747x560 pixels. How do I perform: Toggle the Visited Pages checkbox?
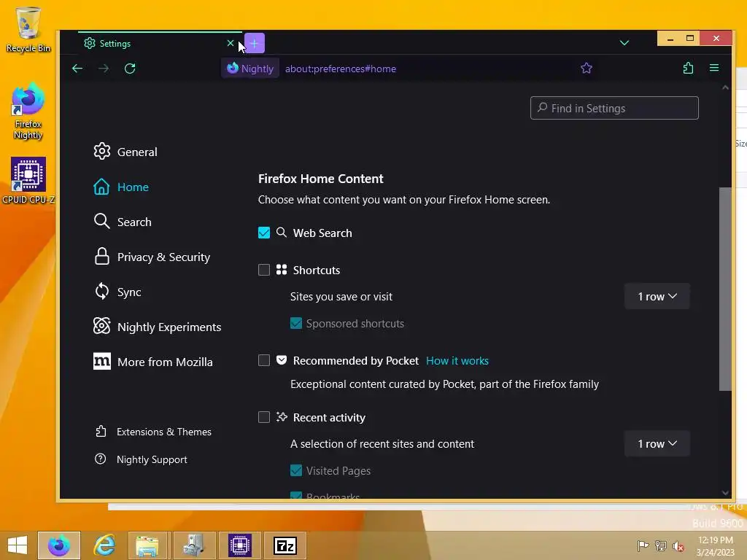[x=296, y=470]
